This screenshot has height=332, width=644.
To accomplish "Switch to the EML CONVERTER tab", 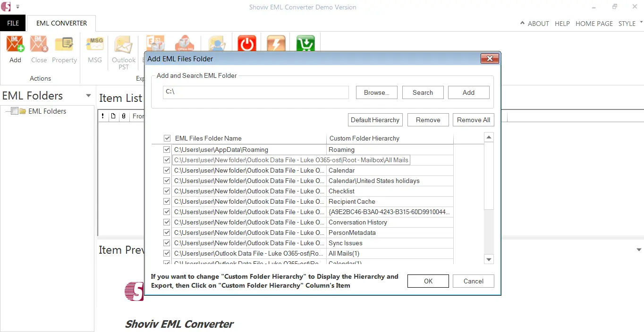I will (x=62, y=23).
